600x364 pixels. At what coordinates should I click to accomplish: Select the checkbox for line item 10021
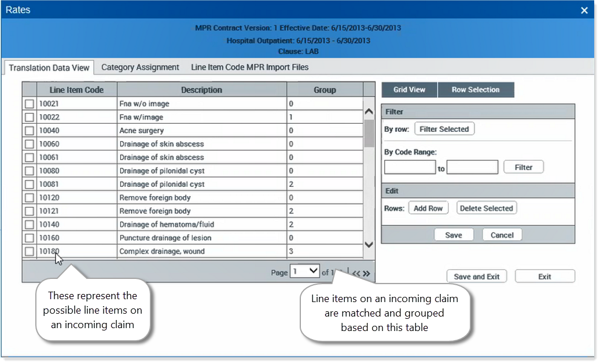[30, 104]
